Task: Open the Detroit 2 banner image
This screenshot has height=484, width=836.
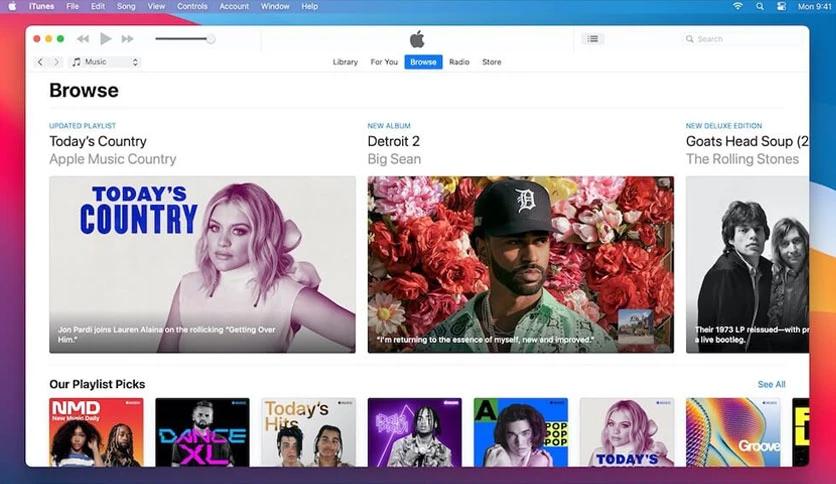Action: [520, 264]
